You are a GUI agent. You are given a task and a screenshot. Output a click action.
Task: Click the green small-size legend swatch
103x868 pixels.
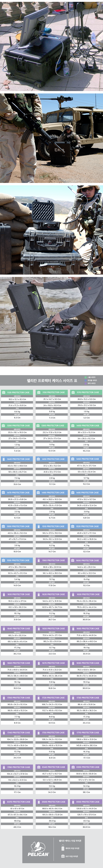(86, 377)
